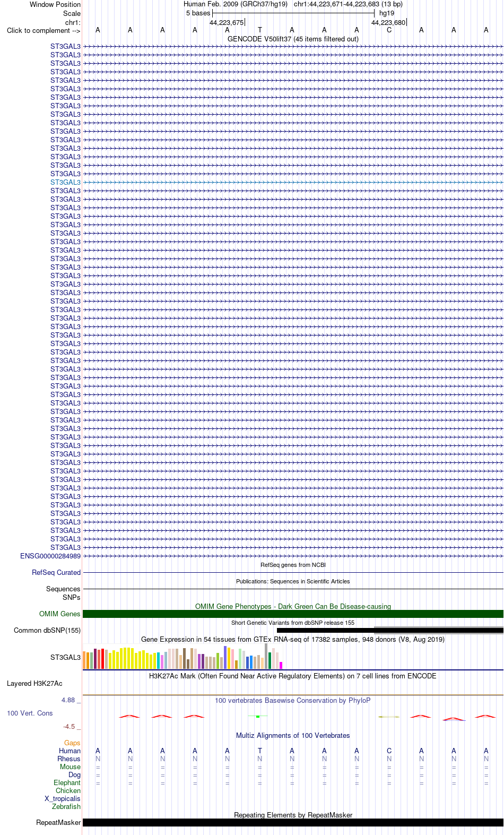
Task: Click the T base in the Human alignment row
Action: (259, 751)
